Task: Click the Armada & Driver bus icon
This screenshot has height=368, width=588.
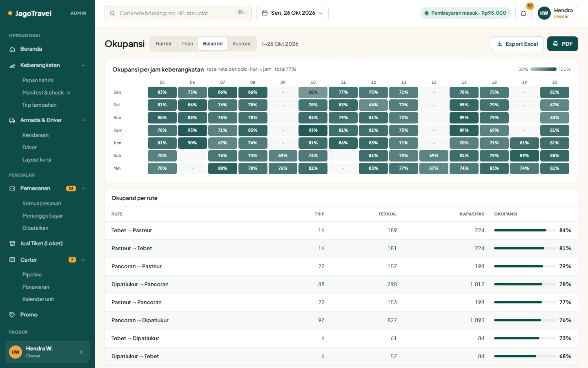Action: click(x=12, y=120)
